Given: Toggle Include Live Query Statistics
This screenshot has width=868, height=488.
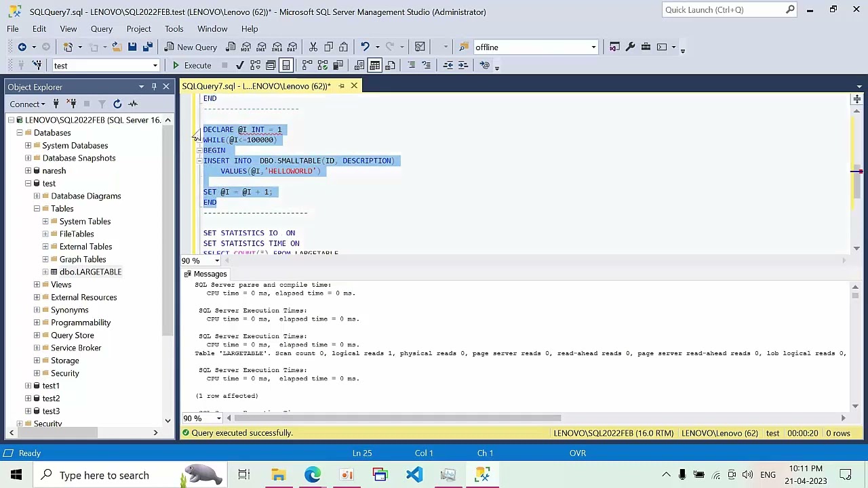Looking at the screenshot, I should point(323,65).
